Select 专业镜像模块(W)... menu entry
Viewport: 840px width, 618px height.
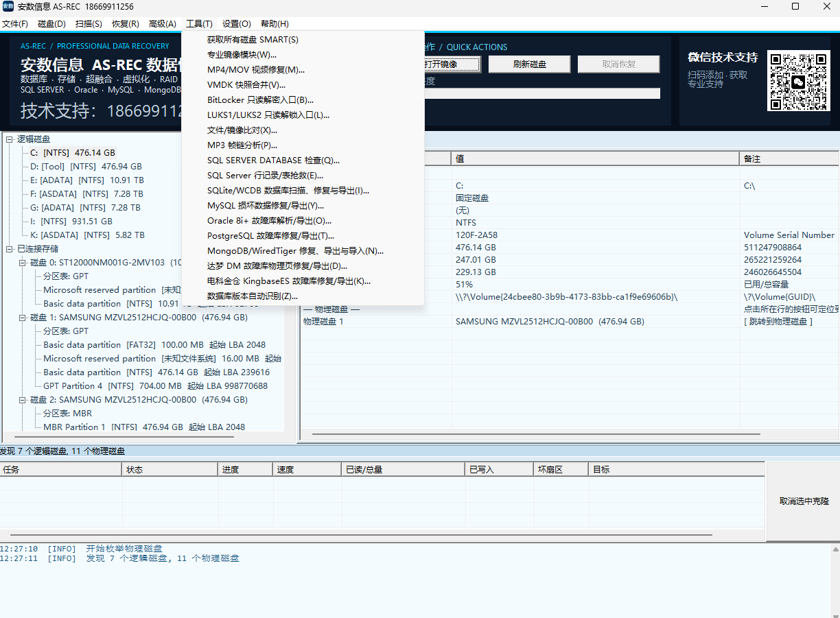click(x=303, y=55)
